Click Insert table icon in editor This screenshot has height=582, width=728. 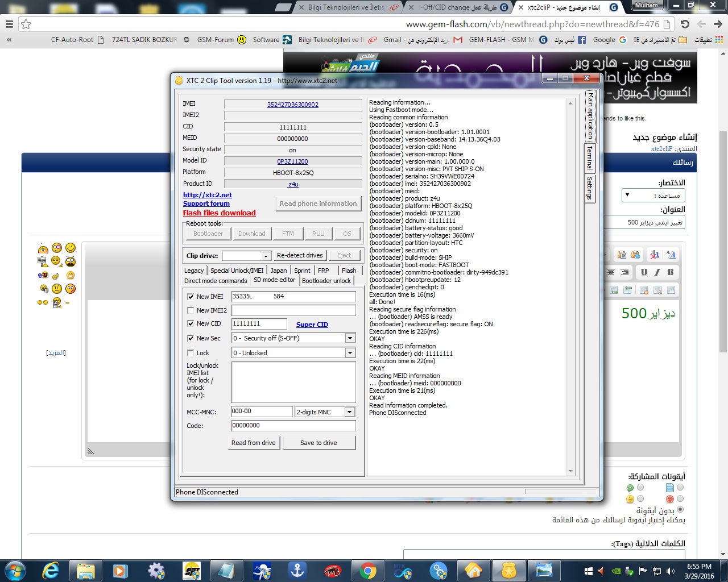point(671,290)
